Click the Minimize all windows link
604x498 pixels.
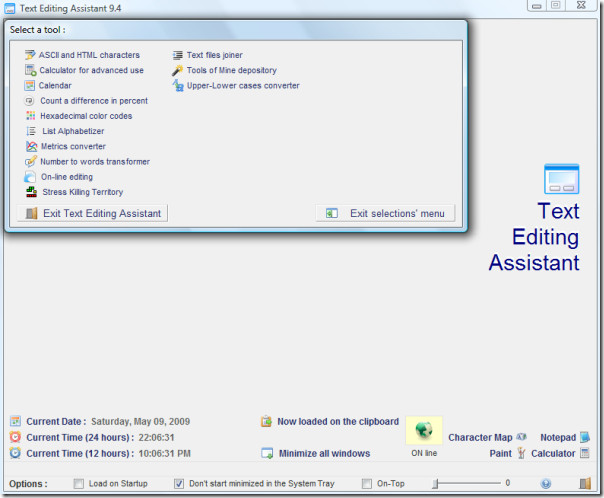324,453
